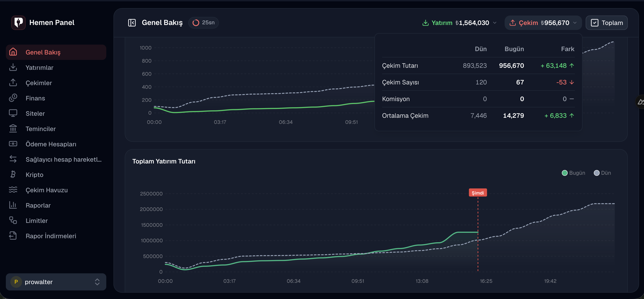Open Genel Bakış in the sidebar
This screenshot has height=299, width=644.
(x=56, y=52)
